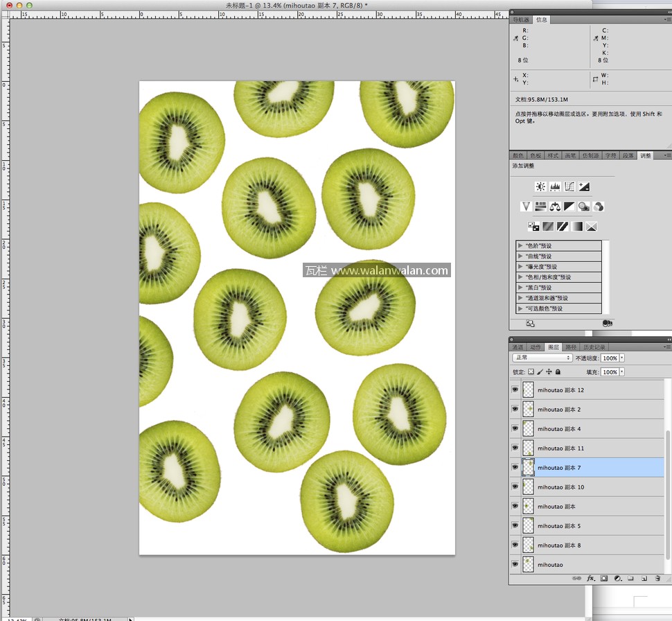Switch to the 通道 (Channels) tab
This screenshot has width=672, height=621.
518,347
